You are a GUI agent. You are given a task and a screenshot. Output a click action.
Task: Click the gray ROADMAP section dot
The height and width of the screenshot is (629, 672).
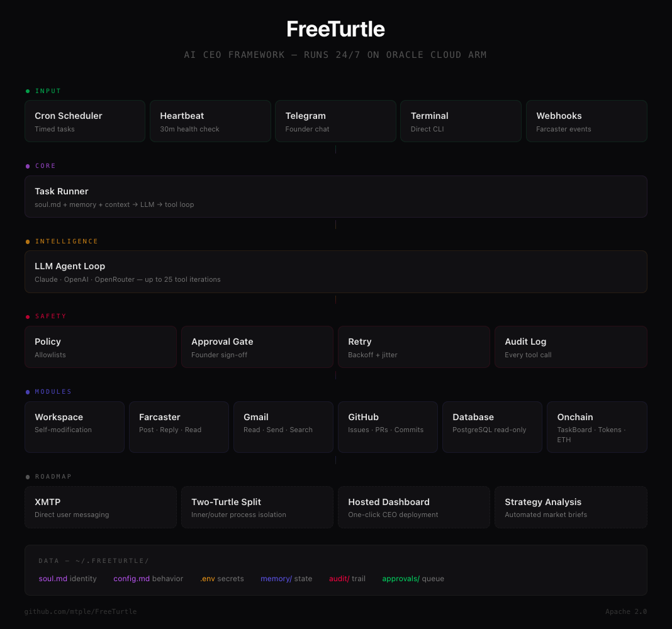28,477
